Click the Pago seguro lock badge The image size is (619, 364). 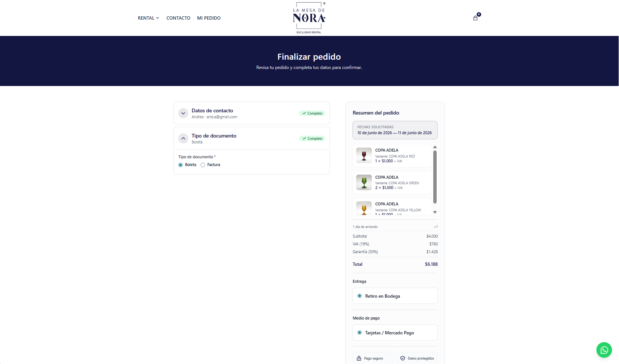point(373,358)
